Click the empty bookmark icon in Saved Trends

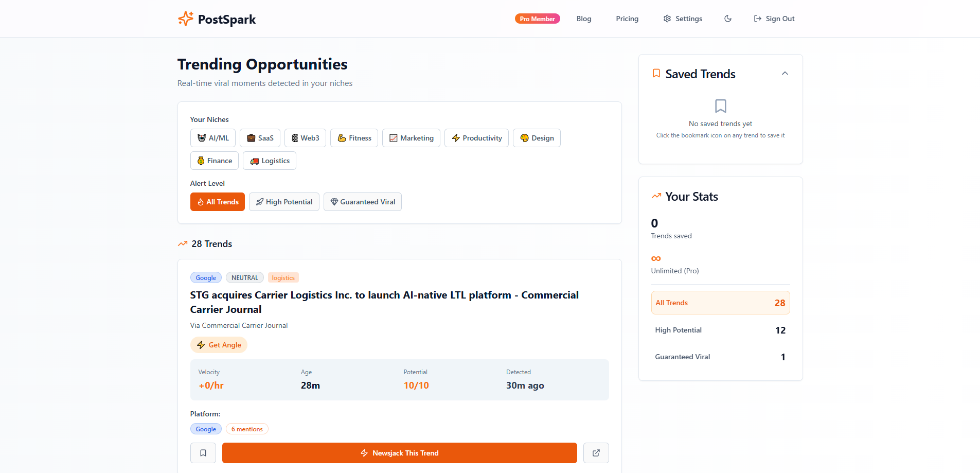721,106
